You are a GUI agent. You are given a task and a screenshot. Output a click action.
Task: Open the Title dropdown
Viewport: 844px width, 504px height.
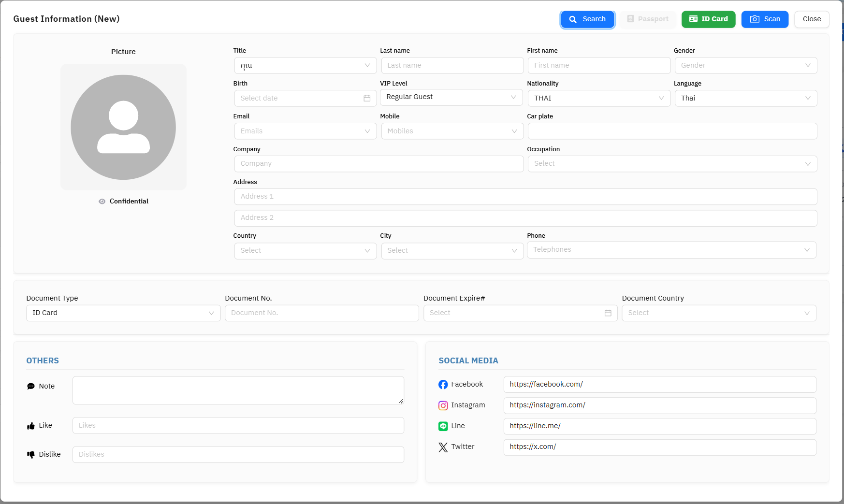pos(306,66)
